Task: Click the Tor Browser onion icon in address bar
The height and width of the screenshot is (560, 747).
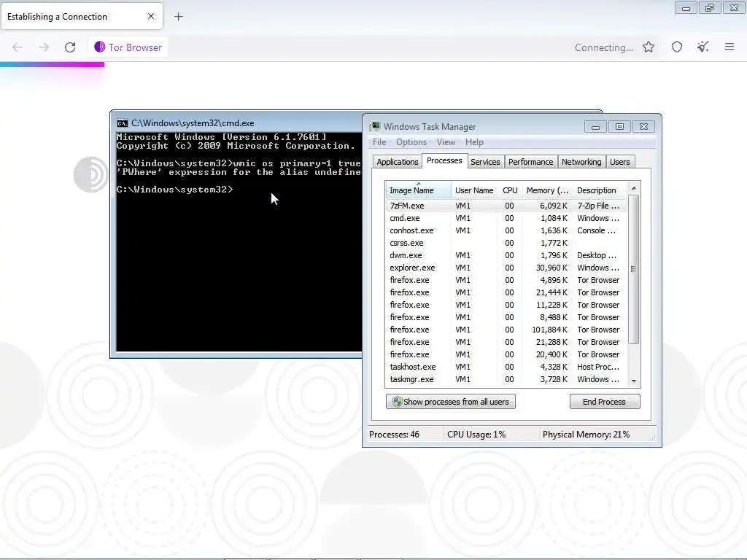Action: tap(99, 47)
